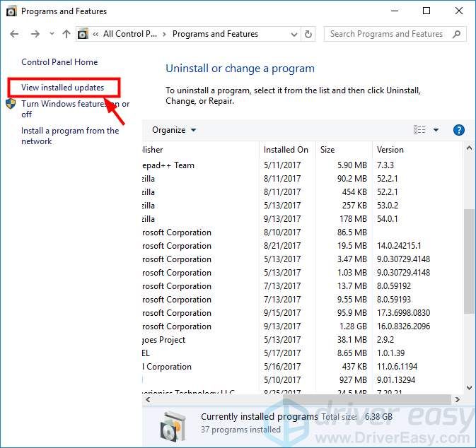Click in the Search Programs and Features box
Image resolution: width=476 pixels, height=448 pixels.
(x=386, y=34)
